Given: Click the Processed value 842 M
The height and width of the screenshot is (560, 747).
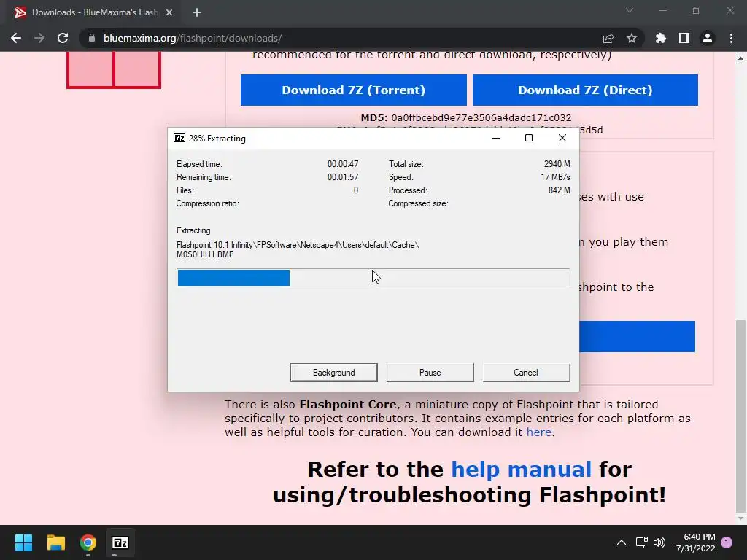Looking at the screenshot, I should coord(560,190).
